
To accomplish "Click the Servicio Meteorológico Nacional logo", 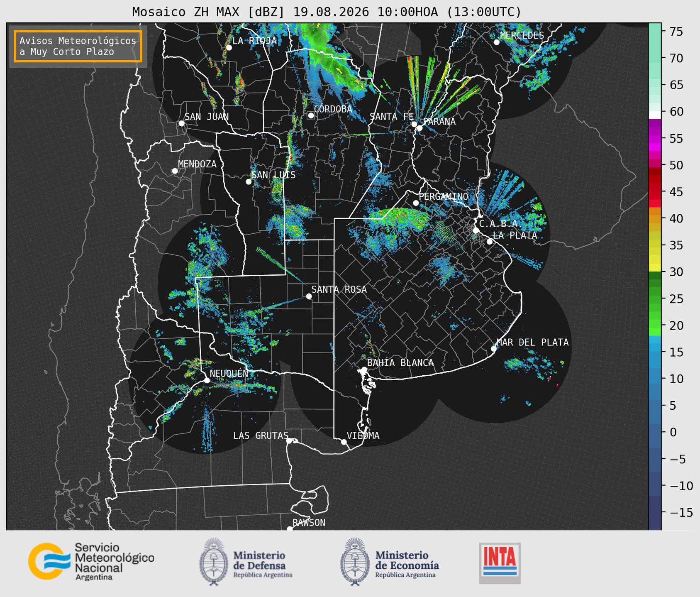I will [91, 561].
